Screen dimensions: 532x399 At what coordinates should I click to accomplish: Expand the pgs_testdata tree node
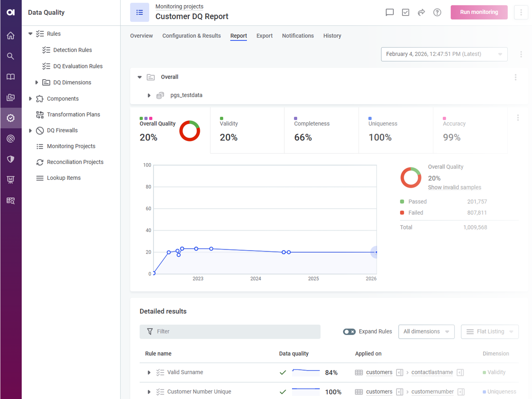pyautogui.click(x=149, y=95)
